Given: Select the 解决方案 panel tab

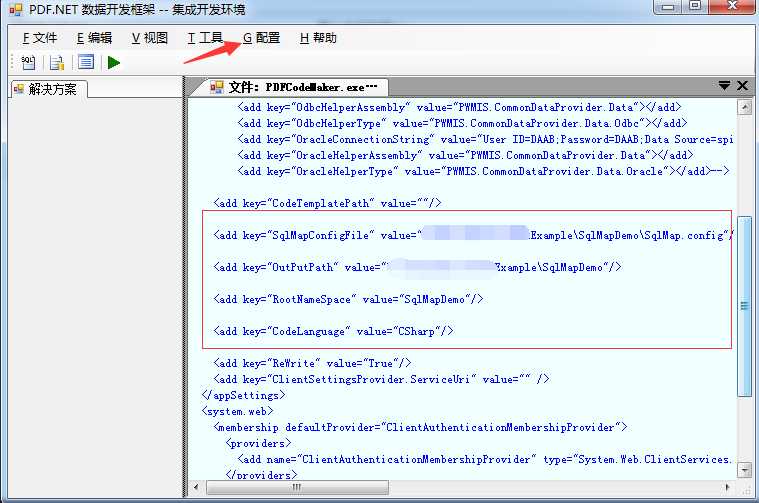Looking at the screenshot, I should 48,89.
